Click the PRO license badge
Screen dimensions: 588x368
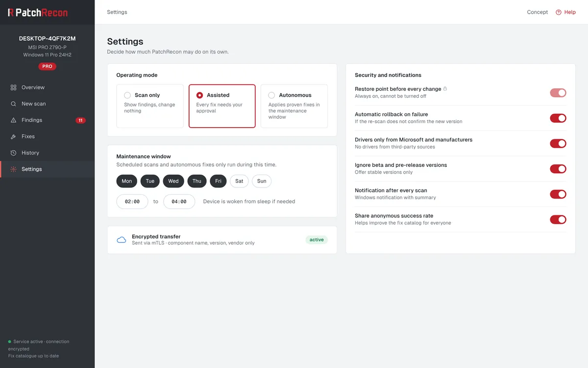click(48, 66)
